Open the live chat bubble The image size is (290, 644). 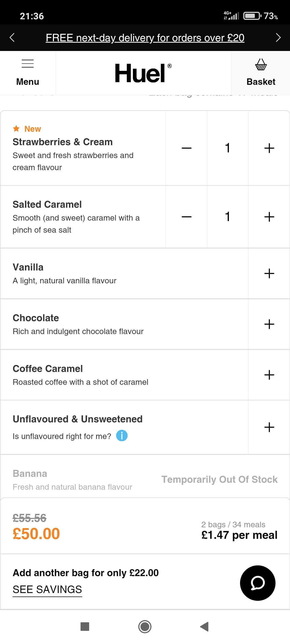[258, 583]
